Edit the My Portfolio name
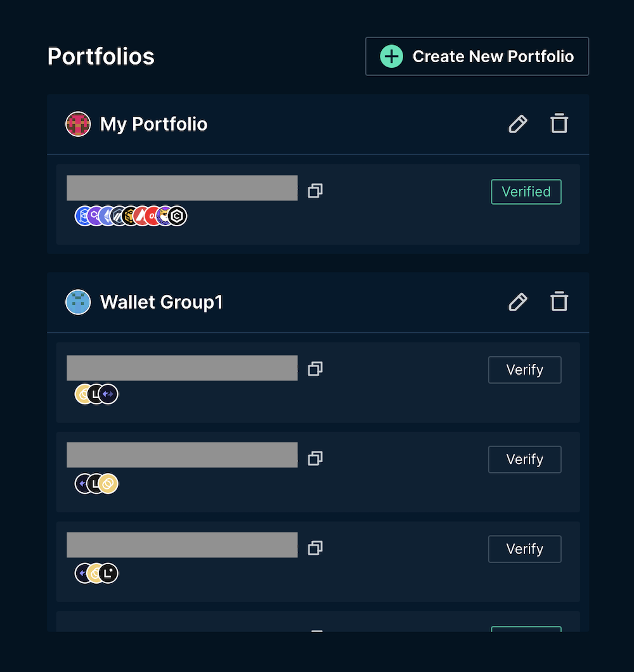The height and width of the screenshot is (672, 634). pos(517,124)
